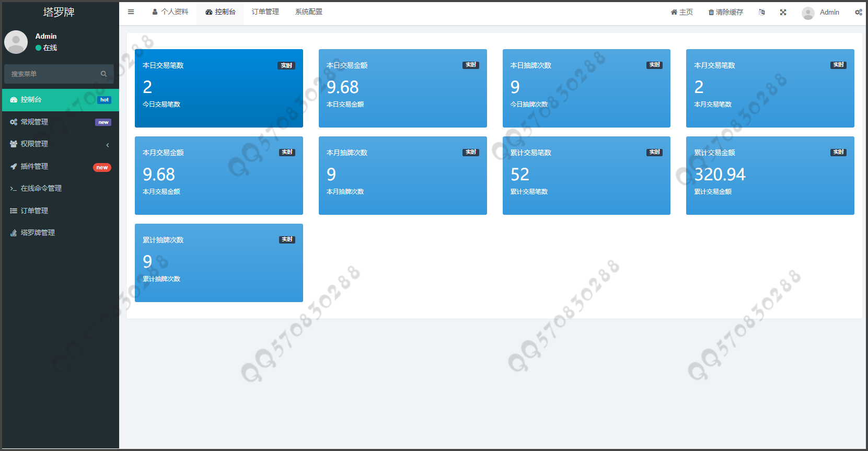The width and height of the screenshot is (868, 451).
Task: Open 塔罗牌管理 in the sidebar
Action: coord(38,233)
